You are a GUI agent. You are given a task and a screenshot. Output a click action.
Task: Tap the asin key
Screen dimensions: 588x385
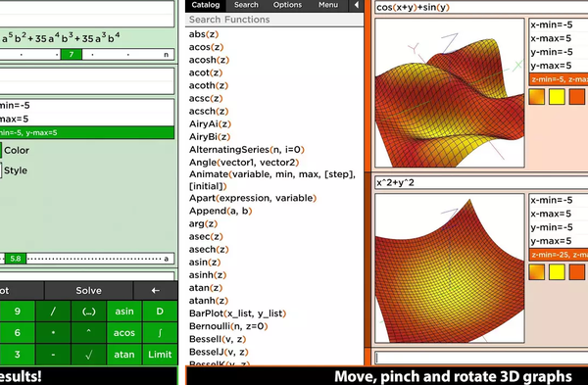(x=124, y=312)
